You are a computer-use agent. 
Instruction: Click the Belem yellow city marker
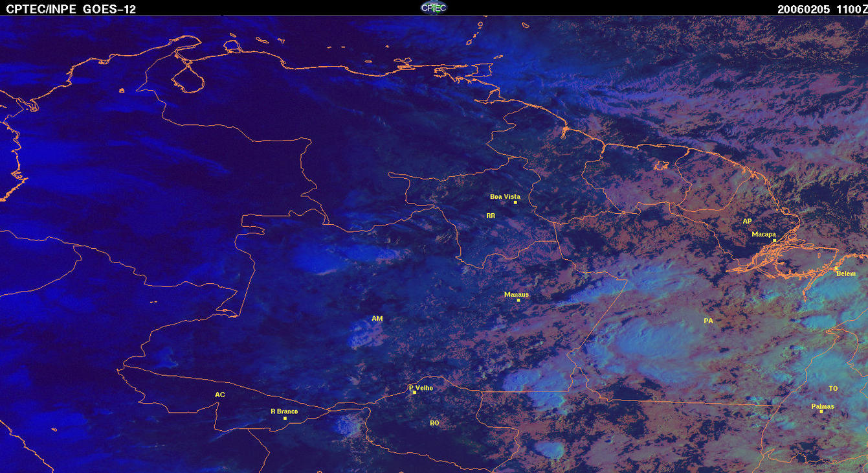point(836,268)
